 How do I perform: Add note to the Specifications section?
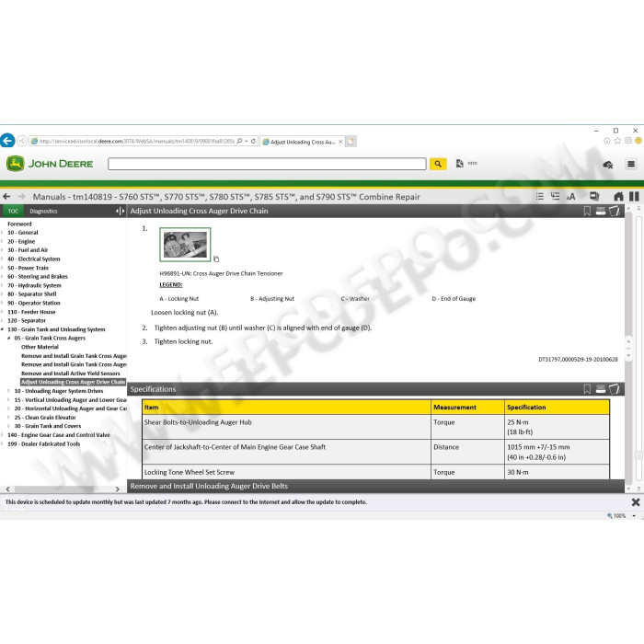(x=615, y=389)
